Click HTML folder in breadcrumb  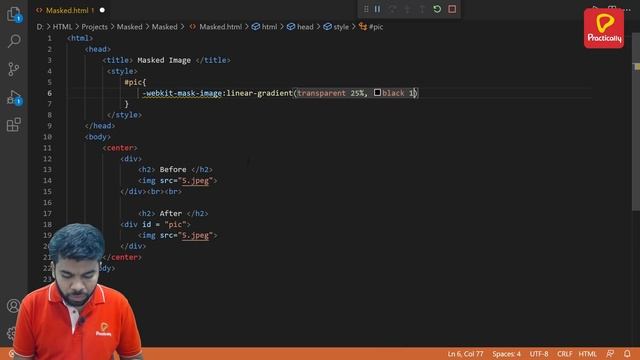(62, 27)
